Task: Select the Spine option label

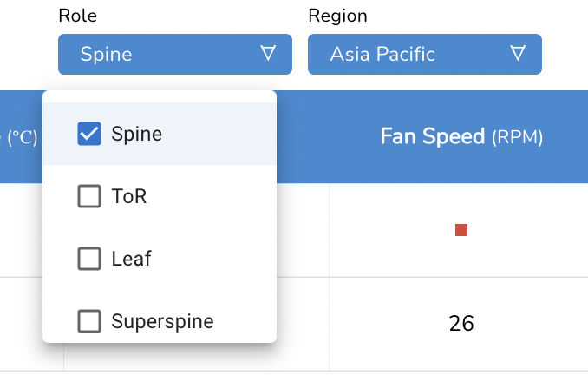Action: click(x=136, y=134)
